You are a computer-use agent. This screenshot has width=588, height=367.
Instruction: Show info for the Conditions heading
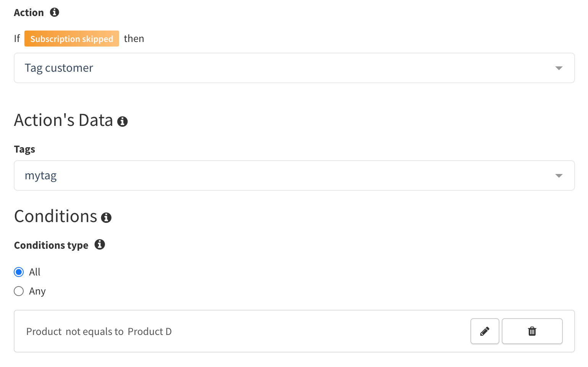(x=106, y=217)
